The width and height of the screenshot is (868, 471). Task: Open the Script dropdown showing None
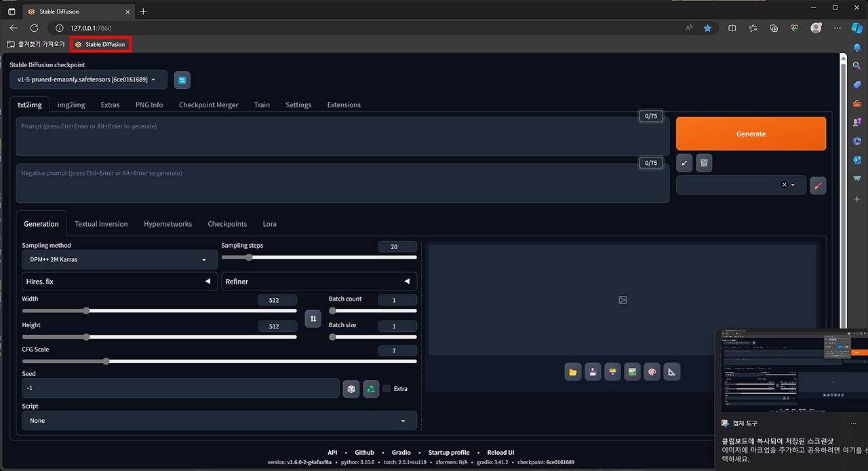coord(219,420)
